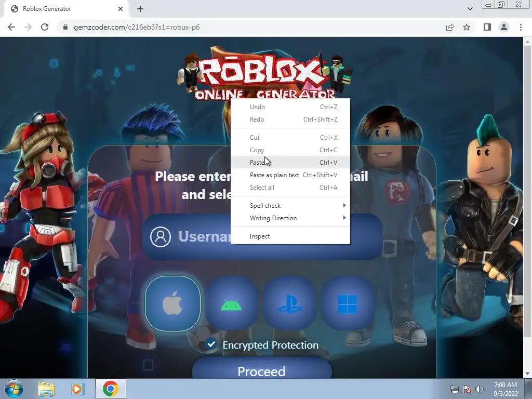Image resolution: width=532 pixels, height=399 pixels.
Task: Click the padlock site info icon
Action: point(65,27)
